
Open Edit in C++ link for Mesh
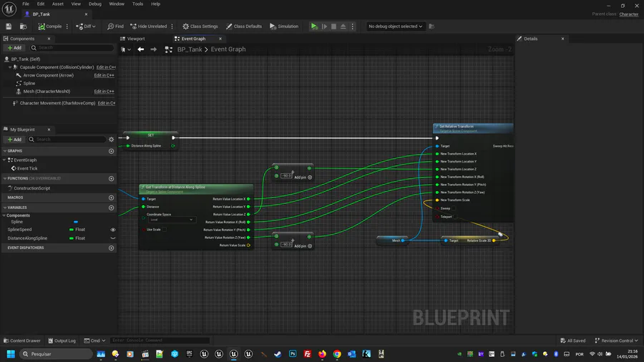click(x=104, y=92)
